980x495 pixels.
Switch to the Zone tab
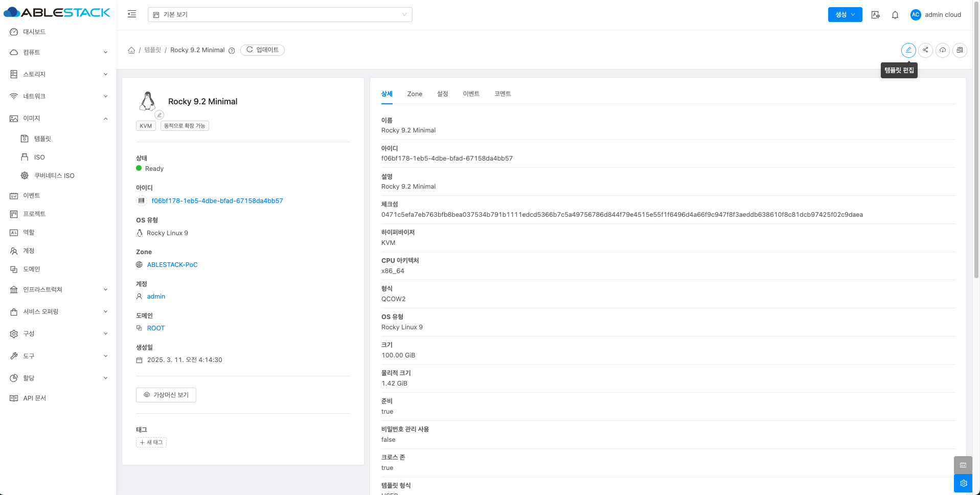point(415,94)
